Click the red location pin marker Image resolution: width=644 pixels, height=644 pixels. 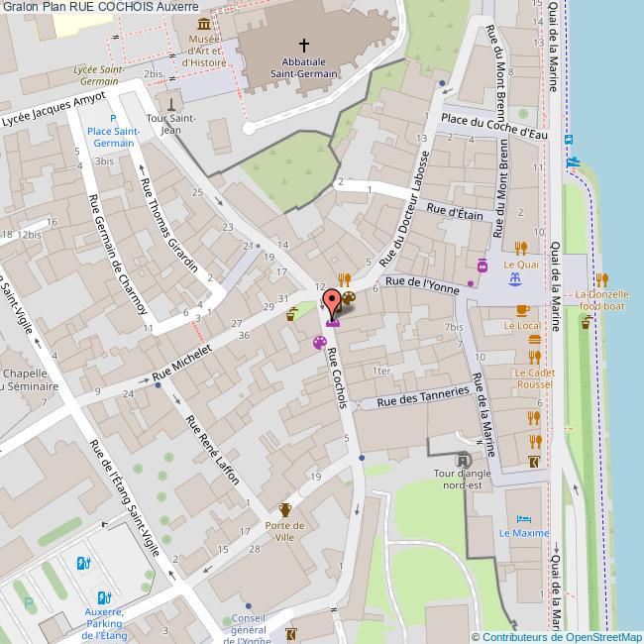point(334,301)
